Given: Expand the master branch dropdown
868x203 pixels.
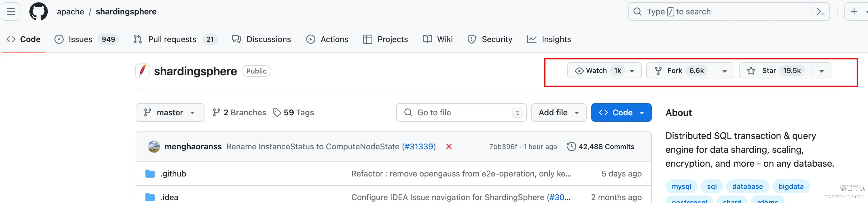Looking at the screenshot, I should tap(170, 112).
